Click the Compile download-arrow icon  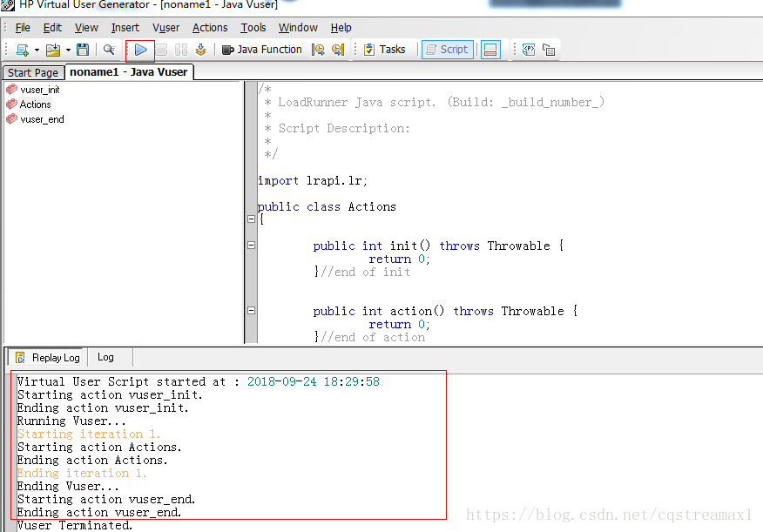pos(201,50)
